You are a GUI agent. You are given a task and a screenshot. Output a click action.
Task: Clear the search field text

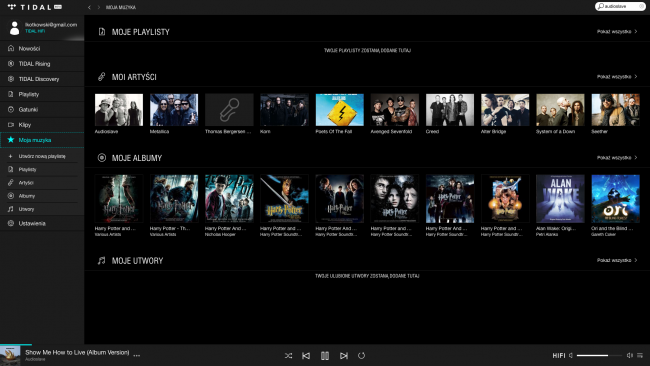tap(642, 6)
